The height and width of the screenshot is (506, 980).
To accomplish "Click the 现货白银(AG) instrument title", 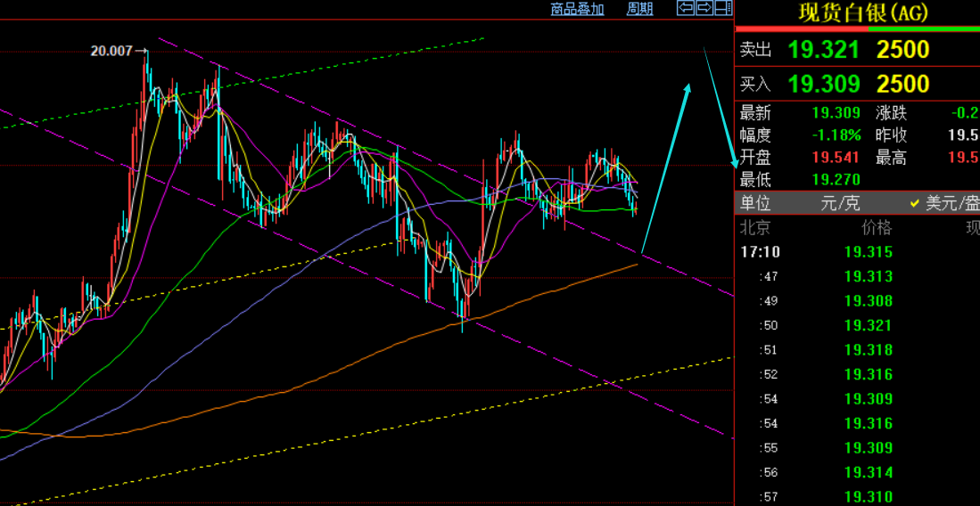I will pyautogui.click(x=864, y=12).
